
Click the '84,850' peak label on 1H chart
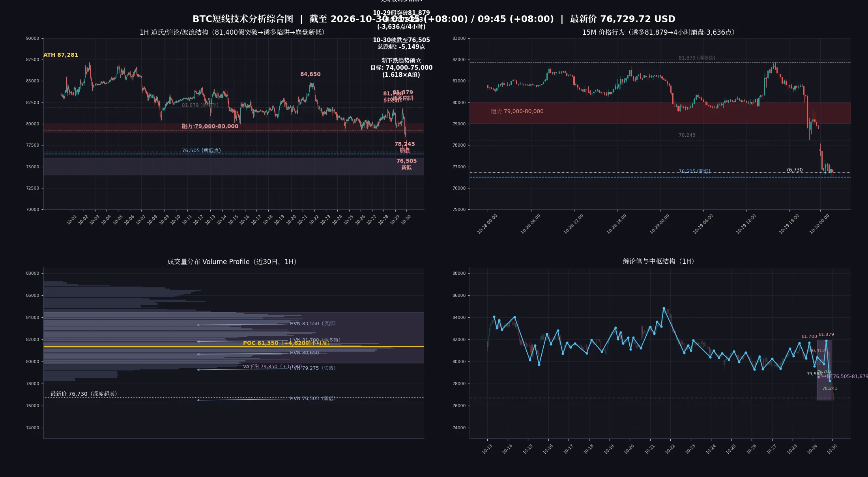click(311, 74)
